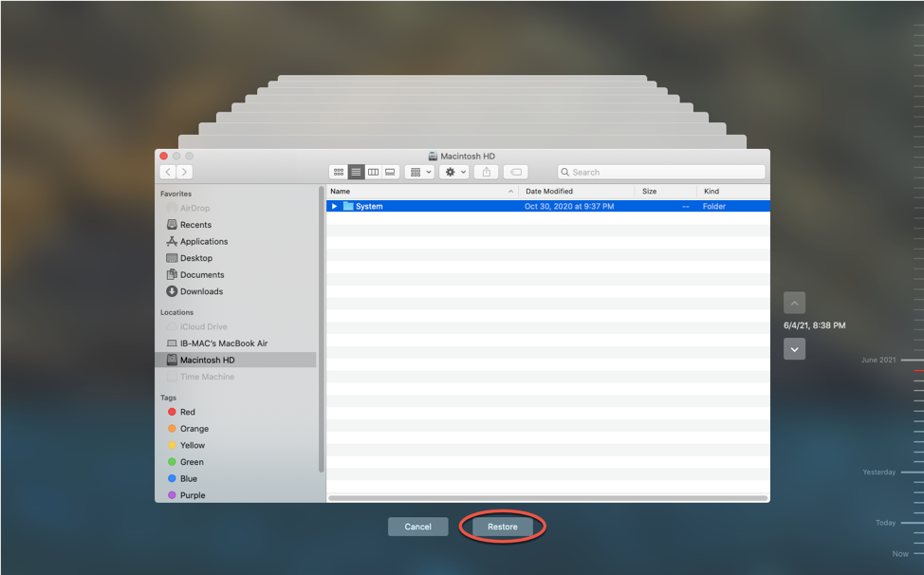
Task: Switch to gallery view in toolbar
Action: tap(390, 172)
